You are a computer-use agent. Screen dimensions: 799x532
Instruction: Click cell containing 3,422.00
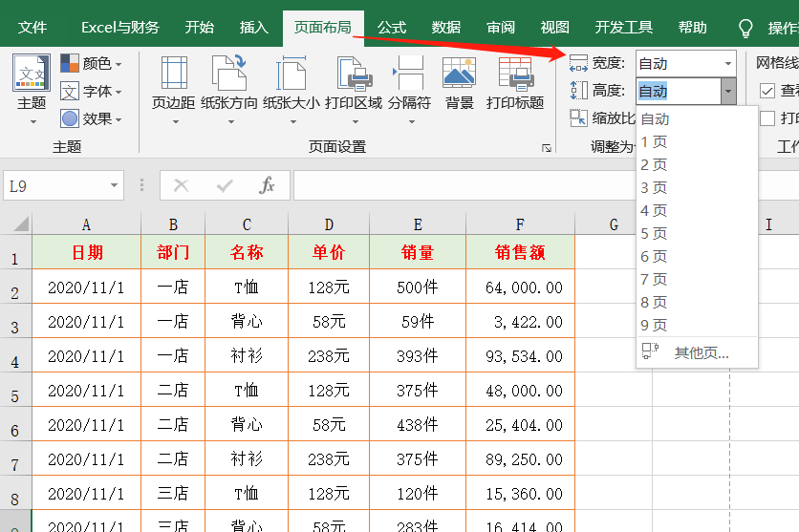point(520,321)
